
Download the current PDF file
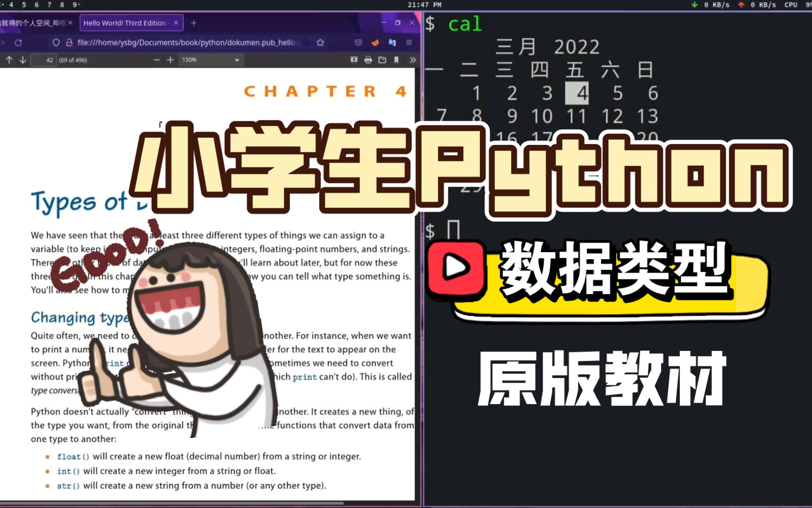pos(382,60)
